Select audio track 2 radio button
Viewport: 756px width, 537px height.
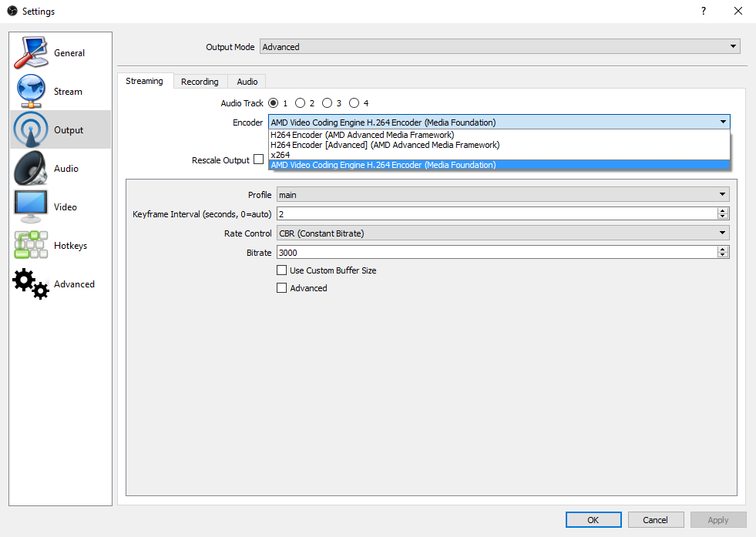pos(300,102)
